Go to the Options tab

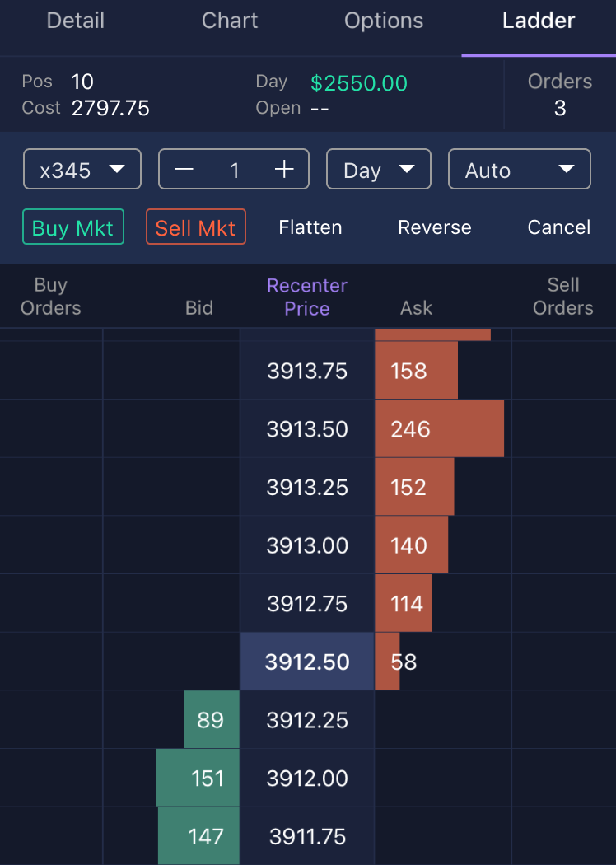point(384,21)
